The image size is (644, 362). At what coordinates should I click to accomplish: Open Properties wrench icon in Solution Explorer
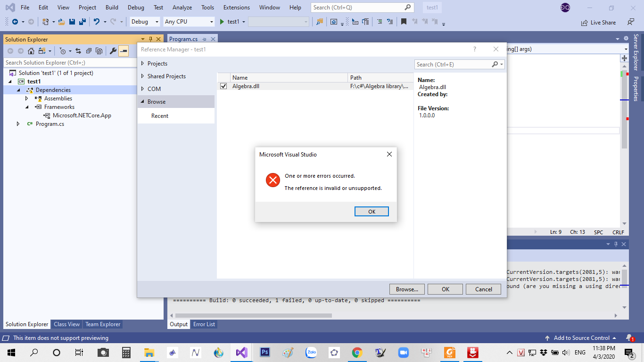(113, 51)
